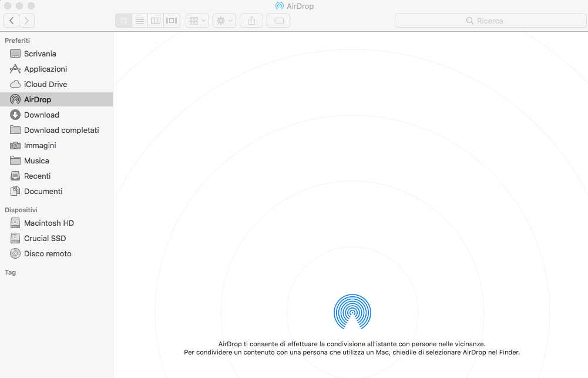Click the Musica folder icon
The height and width of the screenshot is (378, 588).
15,160
